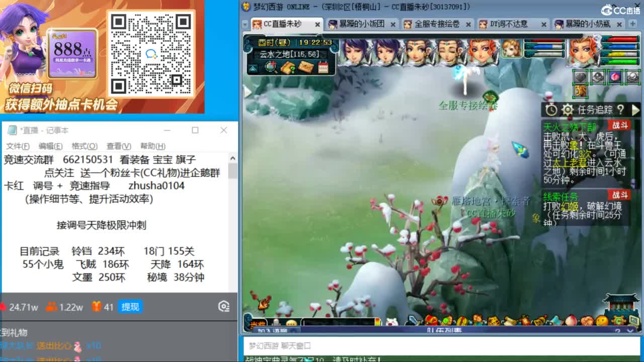Click the first gray heart buff icon
Image resolution: width=644 pixels, height=362 pixels.
click(581, 76)
